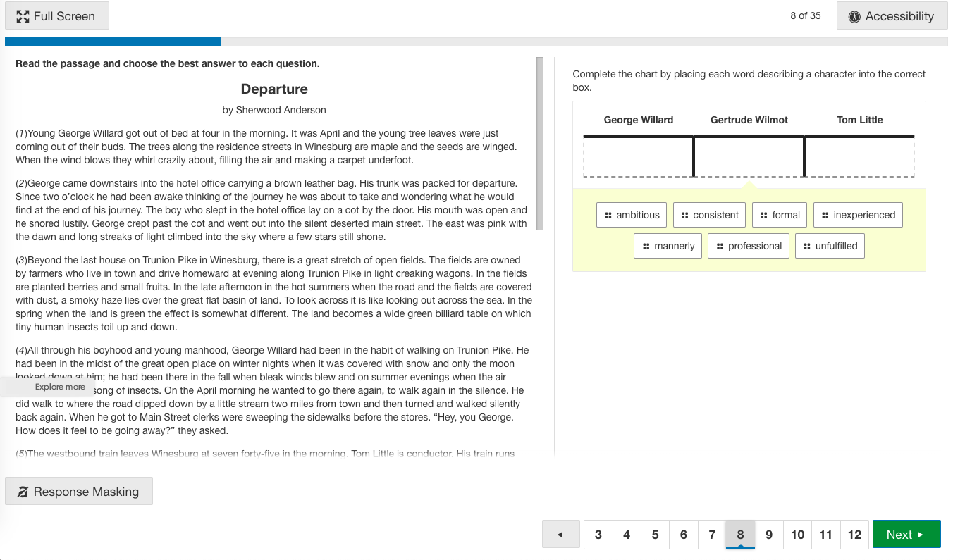Click the previous-page arrow button
This screenshot has height=560, width=953.
[560, 535]
